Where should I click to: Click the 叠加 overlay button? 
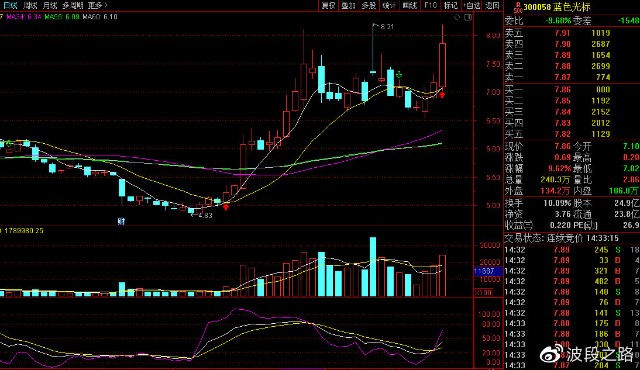point(349,5)
